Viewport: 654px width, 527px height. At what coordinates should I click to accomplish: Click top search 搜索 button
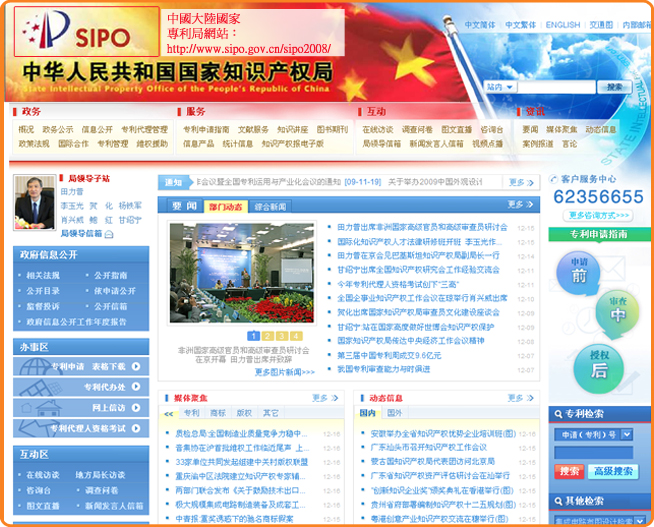point(614,87)
